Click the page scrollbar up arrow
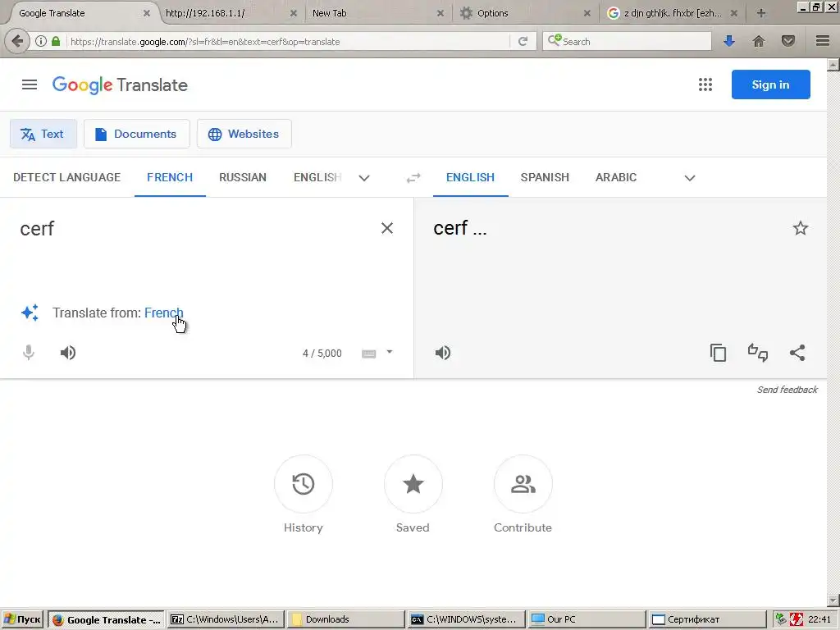Viewport: 840px width, 630px height. point(833,65)
